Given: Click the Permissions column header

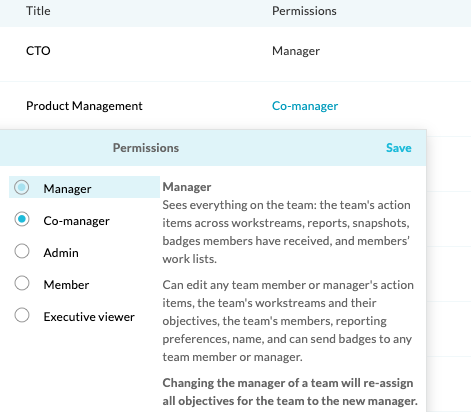Looking at the screenshot, I should pyautogui.click(x=304, y=11).
